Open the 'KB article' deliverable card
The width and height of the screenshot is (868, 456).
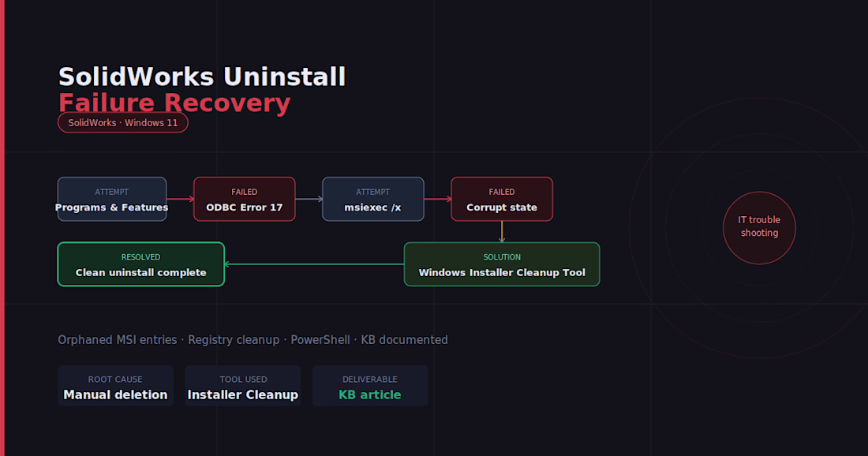coord(370,386)
